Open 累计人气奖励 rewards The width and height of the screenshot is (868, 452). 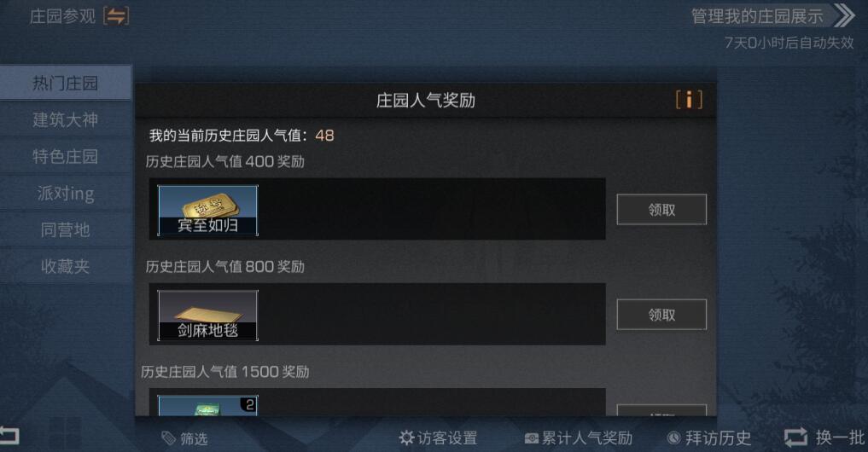click(578, 438)
